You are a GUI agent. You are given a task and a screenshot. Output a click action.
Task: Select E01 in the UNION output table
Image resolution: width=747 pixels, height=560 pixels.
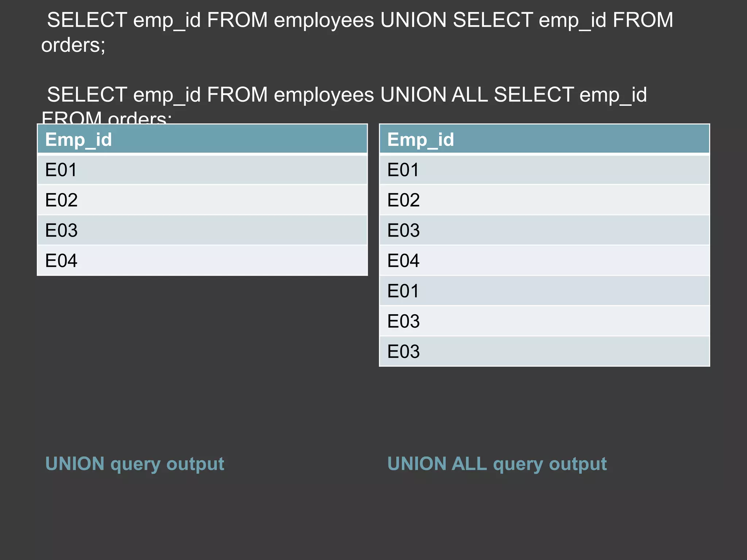click(202, 170)
